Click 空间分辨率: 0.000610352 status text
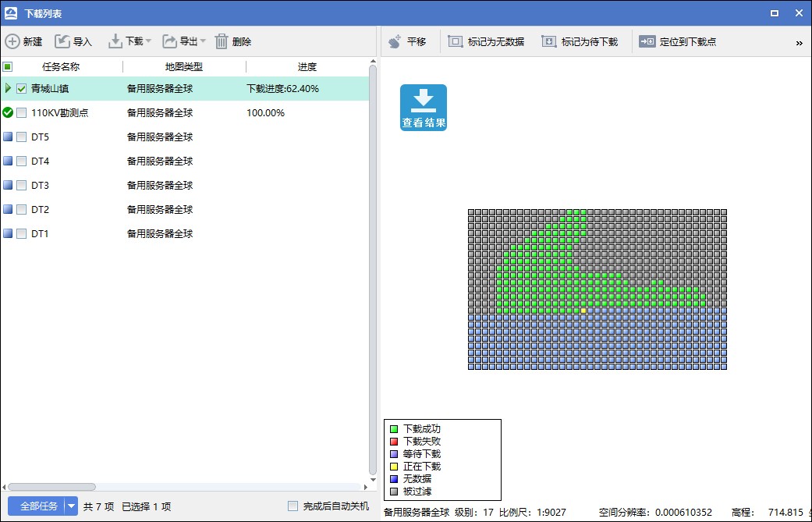 click(656, 512)
